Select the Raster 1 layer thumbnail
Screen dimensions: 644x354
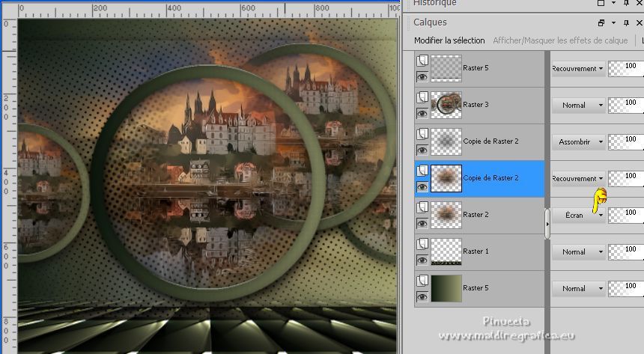click(446, 251)
